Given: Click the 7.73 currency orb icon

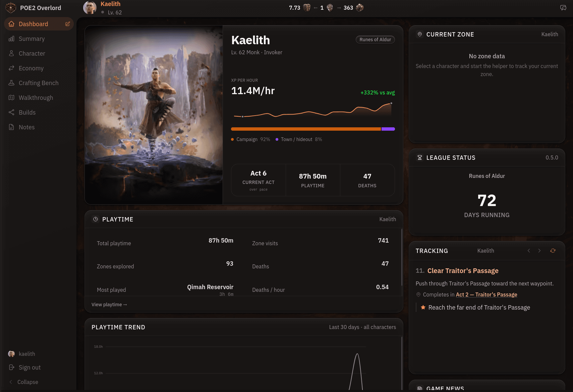Looking at the screenshot, I should click(x=307, y=7).
